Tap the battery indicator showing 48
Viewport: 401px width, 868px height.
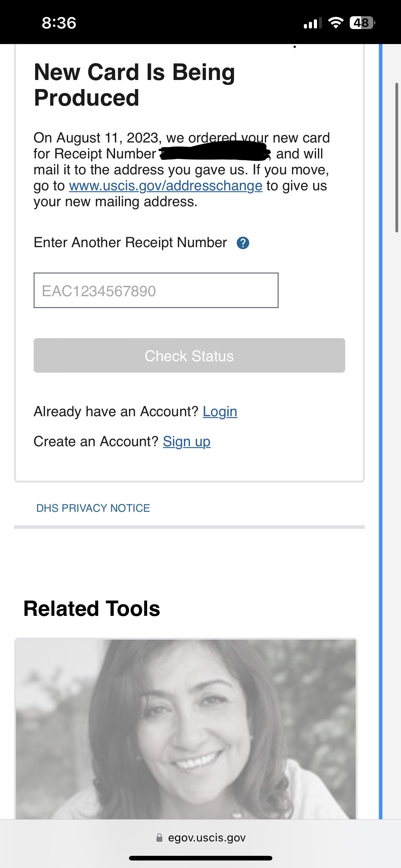click(x=362, y=23)
